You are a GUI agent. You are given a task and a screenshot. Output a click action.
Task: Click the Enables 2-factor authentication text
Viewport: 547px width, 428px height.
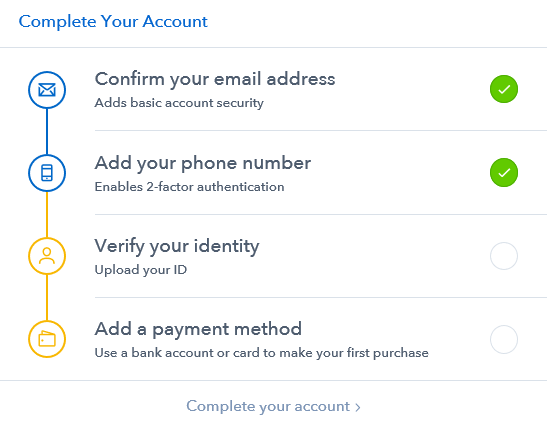(189, 187)
